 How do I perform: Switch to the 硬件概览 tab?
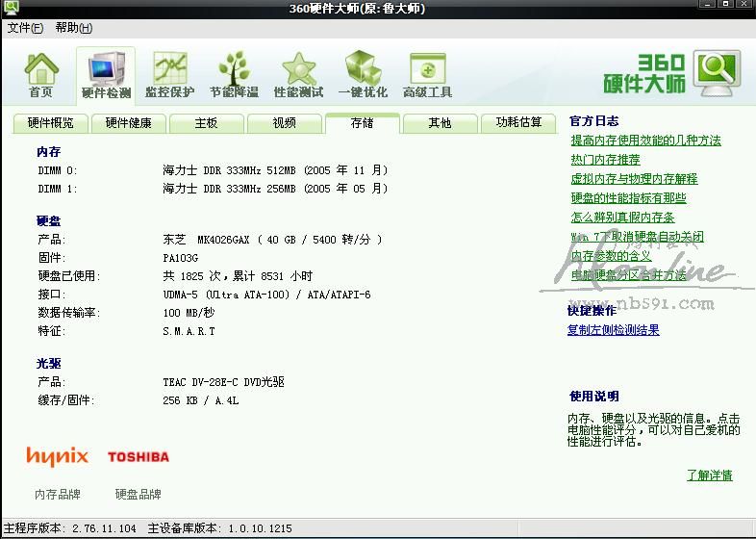point(50,123)
